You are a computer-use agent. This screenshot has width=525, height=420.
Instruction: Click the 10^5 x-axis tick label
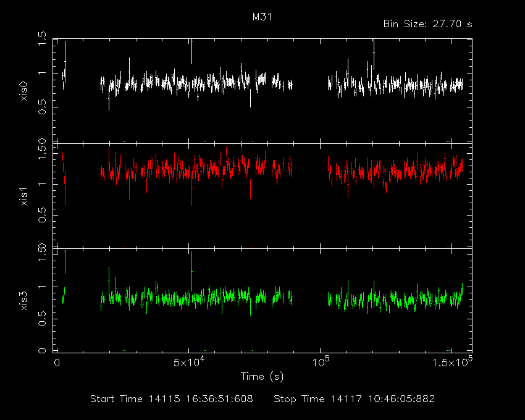tap(321, 362)
